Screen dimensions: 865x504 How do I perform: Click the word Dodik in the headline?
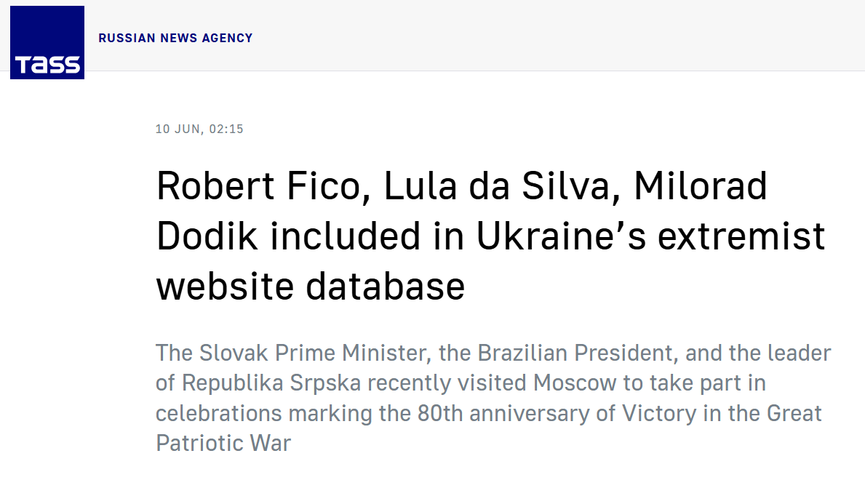click(207, 236)
